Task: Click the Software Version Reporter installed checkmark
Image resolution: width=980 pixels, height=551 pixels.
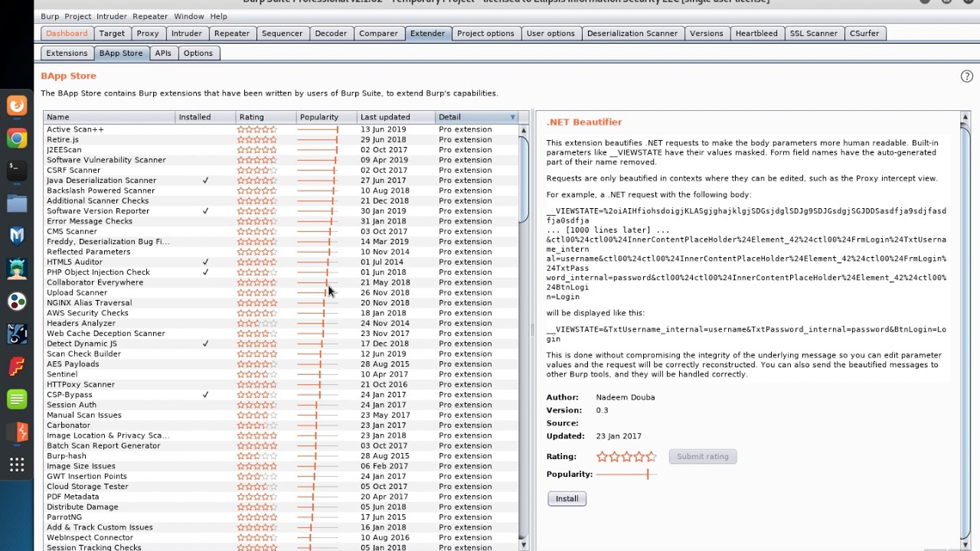Action: pos(205,211)
